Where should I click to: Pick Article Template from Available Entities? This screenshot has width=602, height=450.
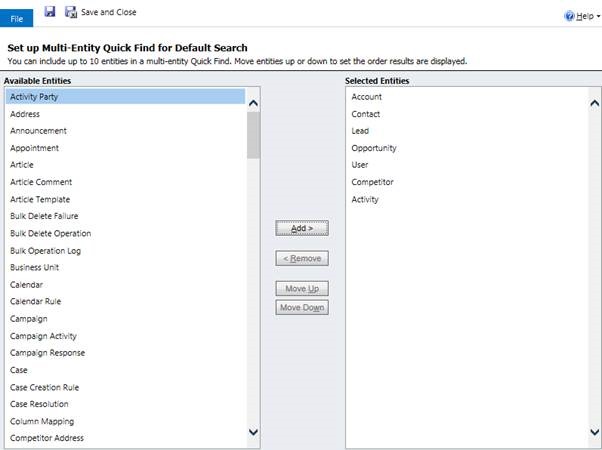coord(41,199)
